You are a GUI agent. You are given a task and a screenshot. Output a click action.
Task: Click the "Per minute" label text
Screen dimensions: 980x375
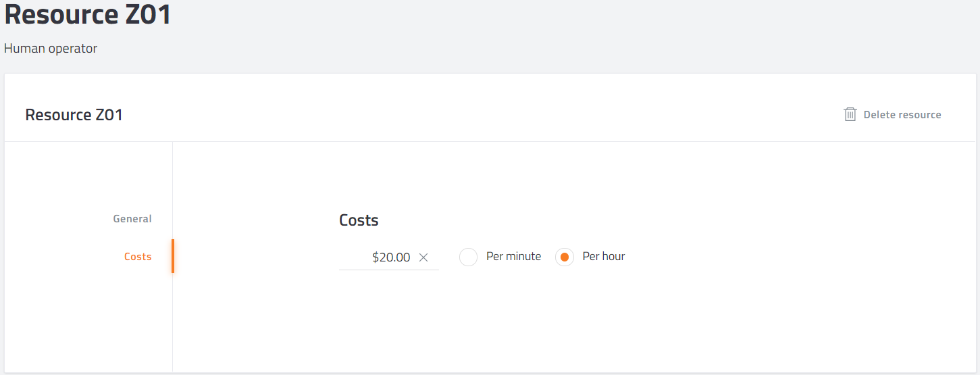513,257
